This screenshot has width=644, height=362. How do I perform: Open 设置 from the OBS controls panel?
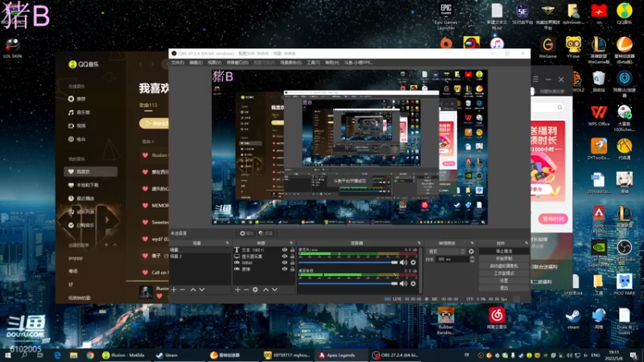click(x=504, y=281)
